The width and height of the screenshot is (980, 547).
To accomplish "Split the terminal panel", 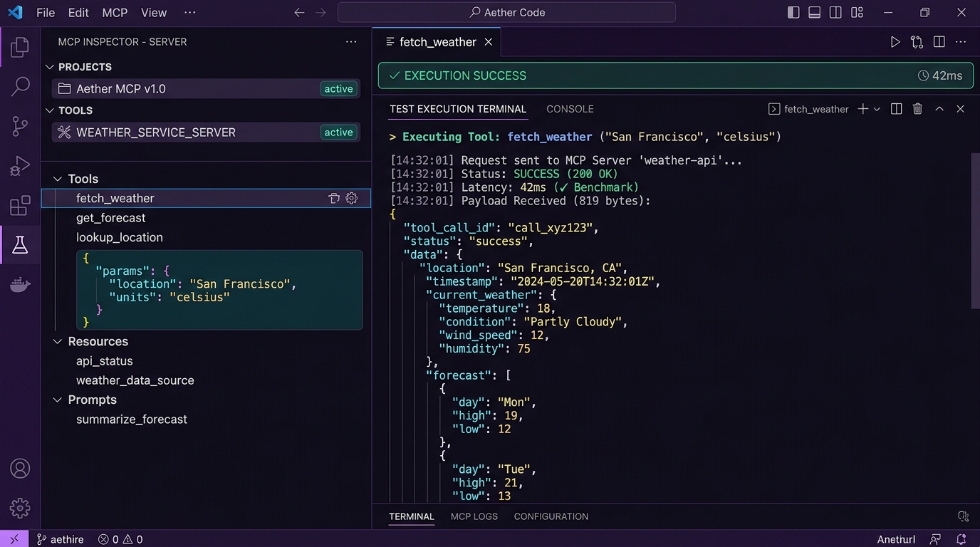I will tap(897, 109).
